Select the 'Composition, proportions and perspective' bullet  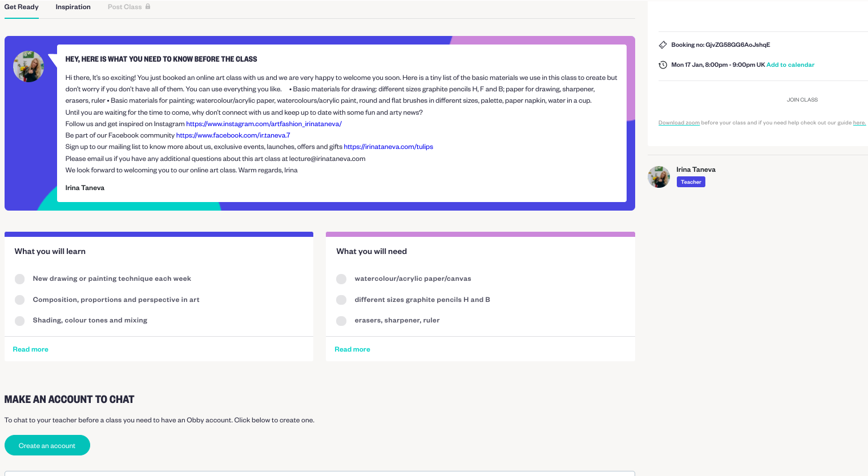pos(19,300)
